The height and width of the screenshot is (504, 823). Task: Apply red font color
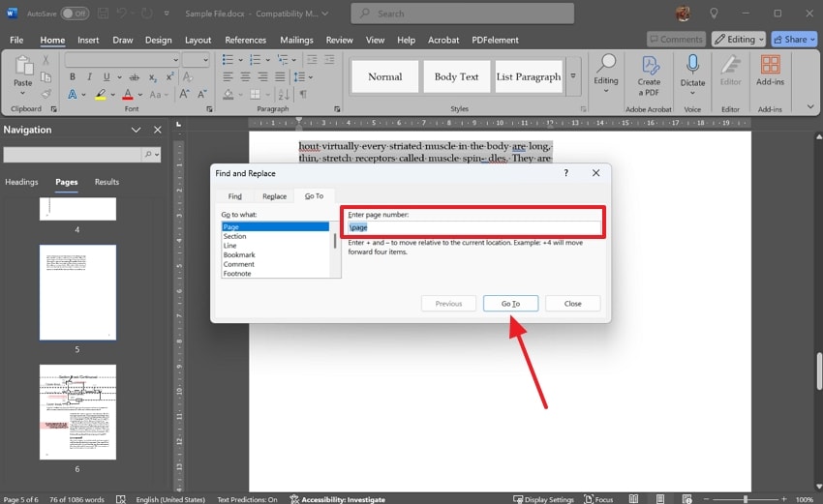click(128, 95)
